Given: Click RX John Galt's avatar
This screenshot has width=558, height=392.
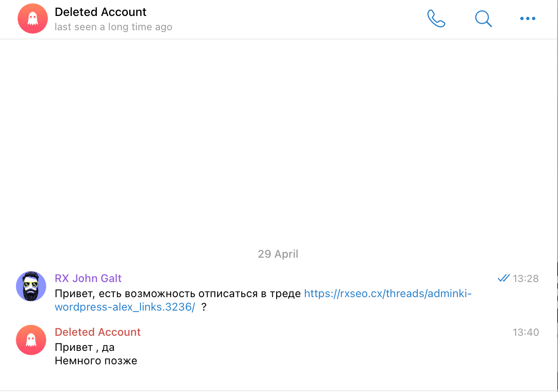Looking at the screenshot, I should [31, 286].
